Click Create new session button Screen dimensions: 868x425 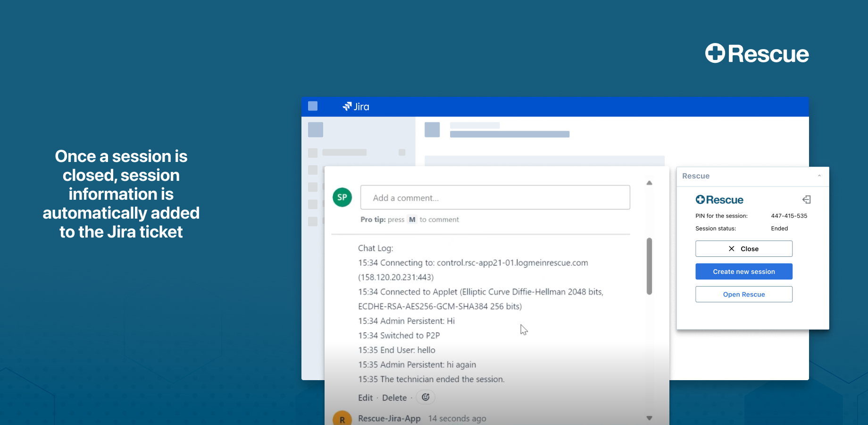[x=744, y=272]
